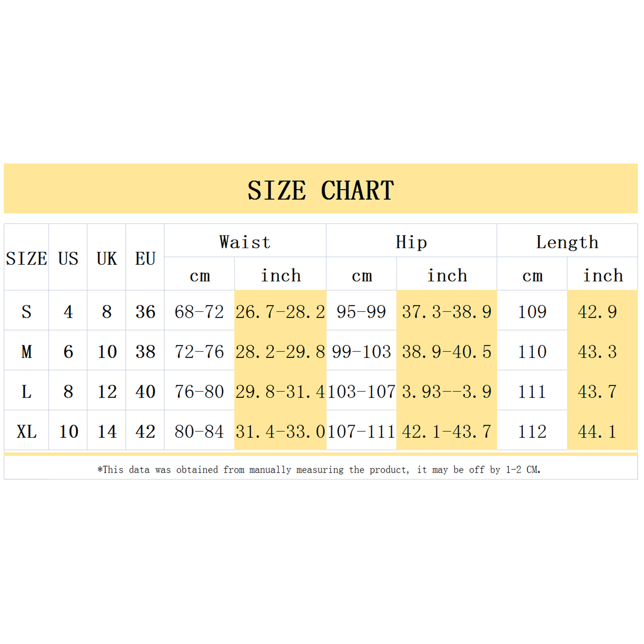Select the Hip column header
The image size is (644, 644).
tap(411, 242)
